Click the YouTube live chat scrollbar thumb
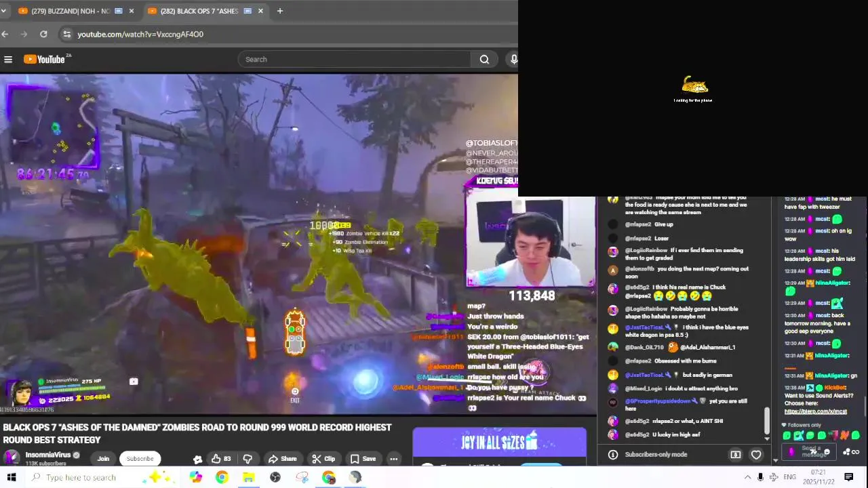This screenshot has width=868, height=488. point(767,420)
